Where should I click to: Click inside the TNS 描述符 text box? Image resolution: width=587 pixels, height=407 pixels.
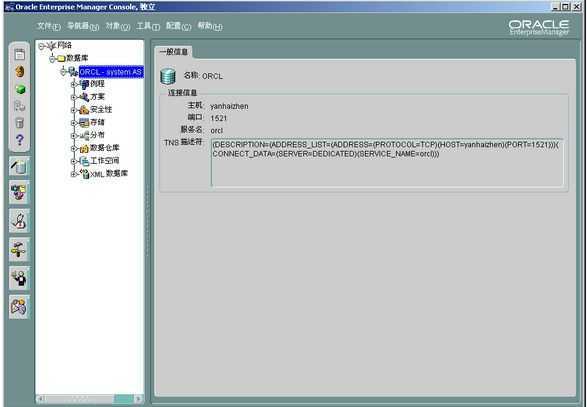pyautogui.click(x=387, y=163)
